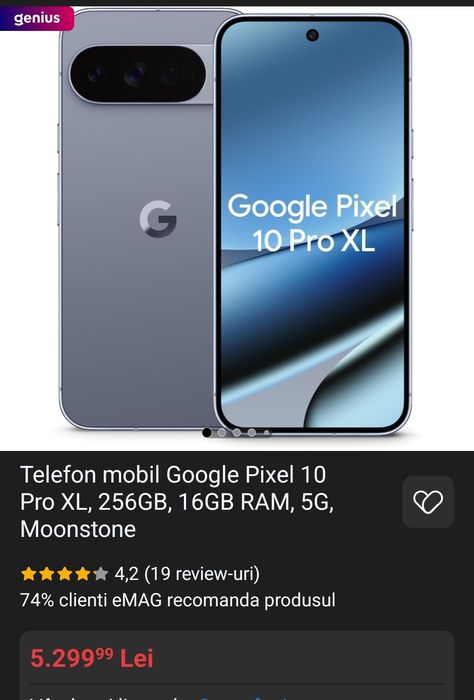Tap the front camera punch-hole on the display

(x=312, y=35)
